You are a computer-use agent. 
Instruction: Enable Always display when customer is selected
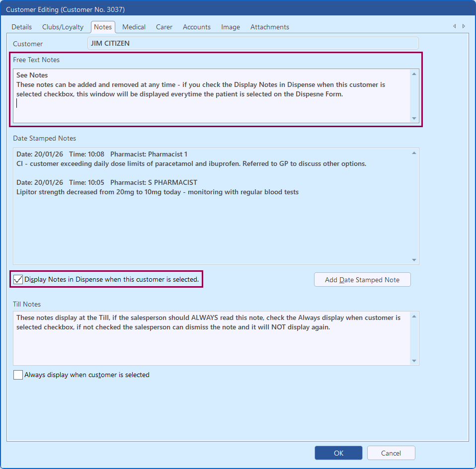click(x=18, y=375)
